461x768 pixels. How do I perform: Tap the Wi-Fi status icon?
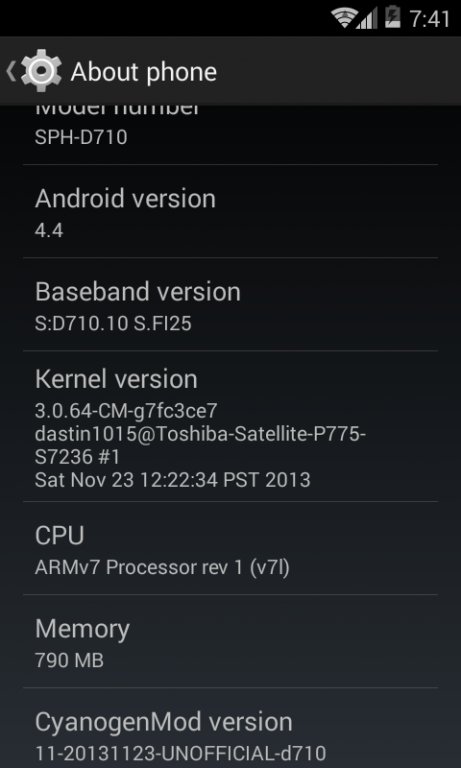pos(342,18)
